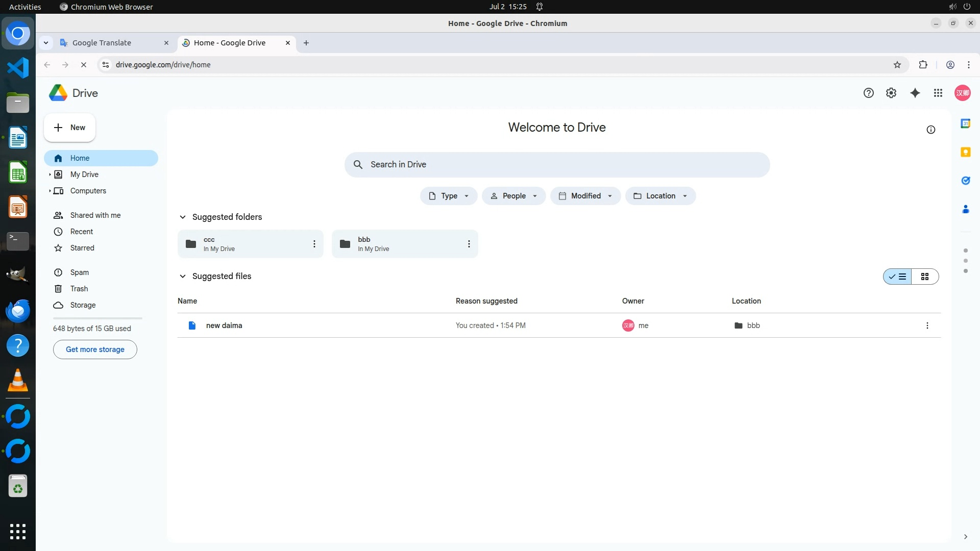Image resolution: width=980 pixels, height=551 pixels.
Task: Open Shared with me in sidebar
Action: coord(95,215)
